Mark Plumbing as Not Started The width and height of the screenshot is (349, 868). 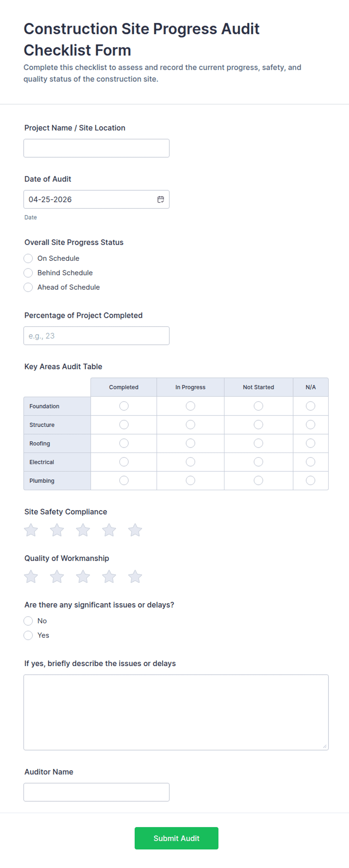pos(258,480)
